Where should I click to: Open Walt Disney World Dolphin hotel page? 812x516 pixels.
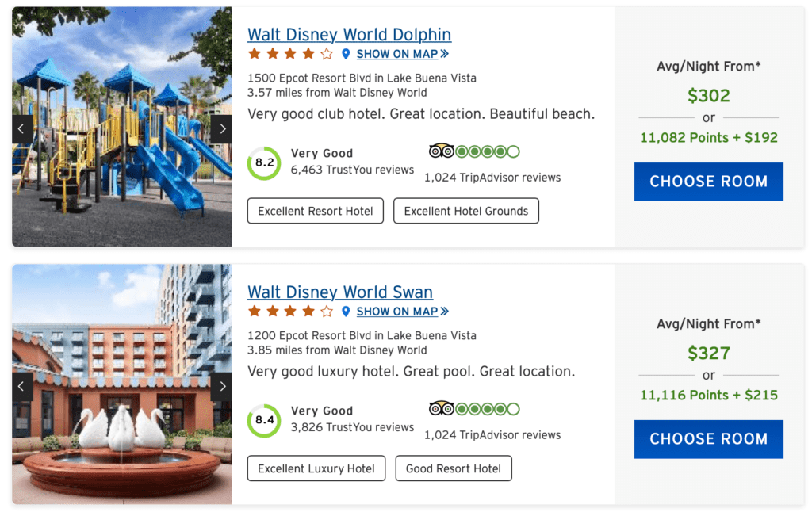349,35
